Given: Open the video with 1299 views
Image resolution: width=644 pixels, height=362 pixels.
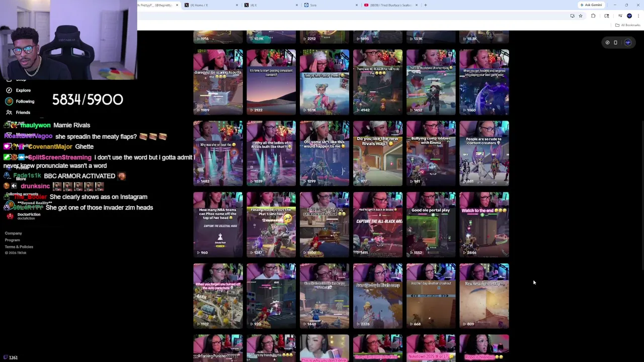Looking at the screenshot, I should click(325, 153).
